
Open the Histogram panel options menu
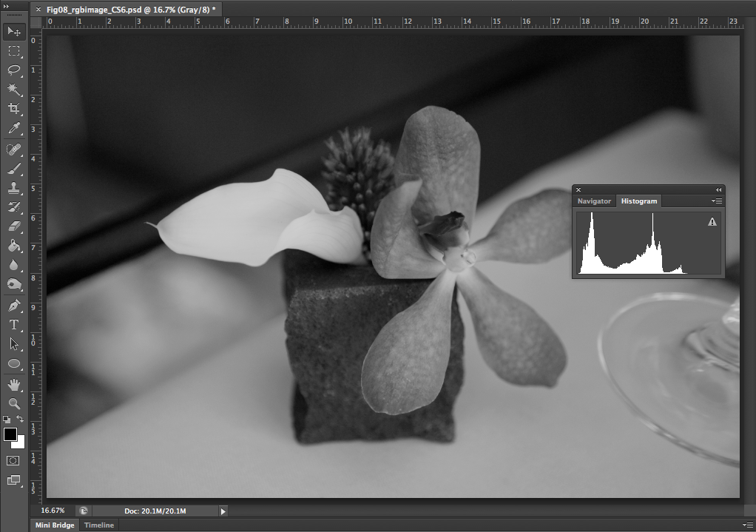point(717,201)
